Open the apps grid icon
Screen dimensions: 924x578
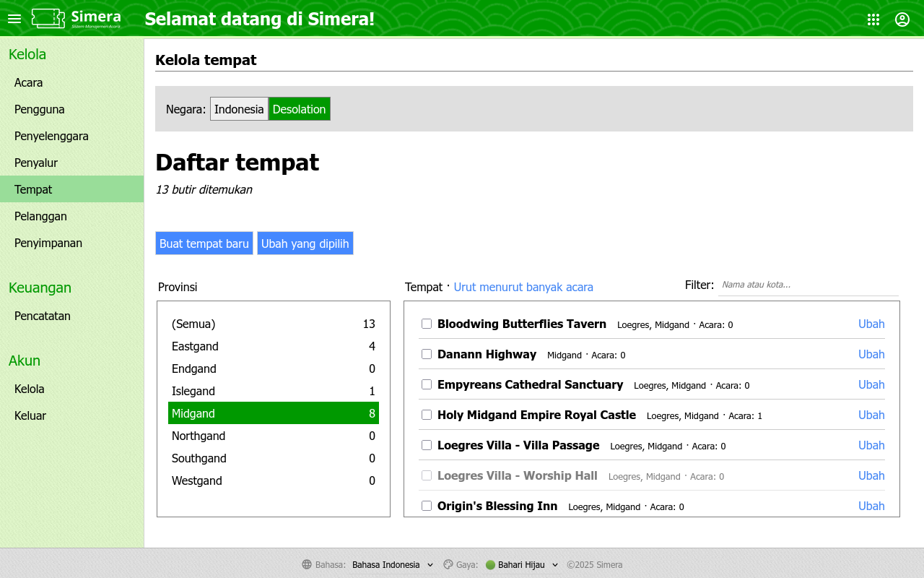pyautogui.click(x=873, y=20)
